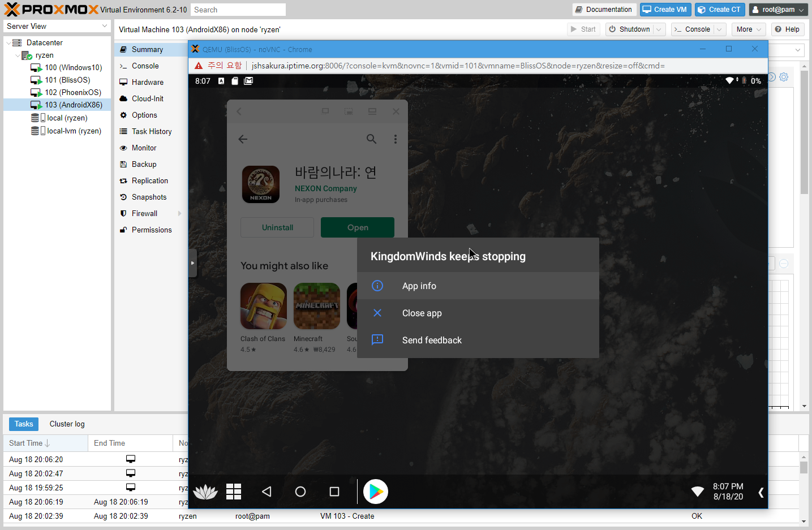812x530 pixels.
Task: Select VM 102 (PhoenixOS)
Action: (73, 92)
